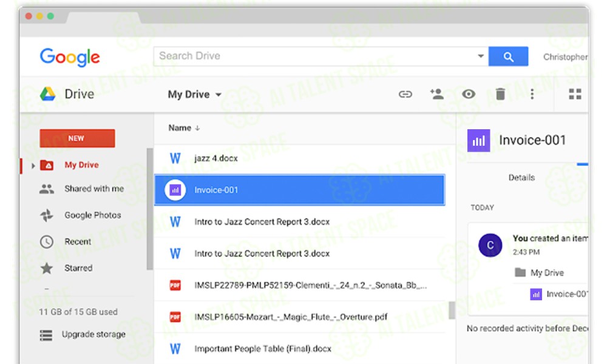Reverse sort order with Name arrow
The width and height of the screenshot is (607, 364).
click(197, 128)
